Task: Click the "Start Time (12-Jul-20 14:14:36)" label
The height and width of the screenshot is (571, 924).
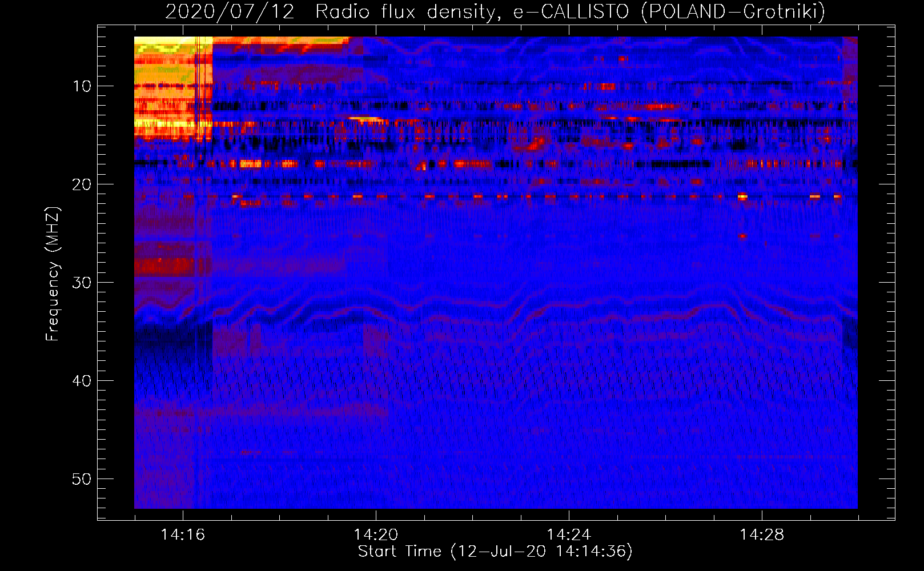Action: [495, 552]
